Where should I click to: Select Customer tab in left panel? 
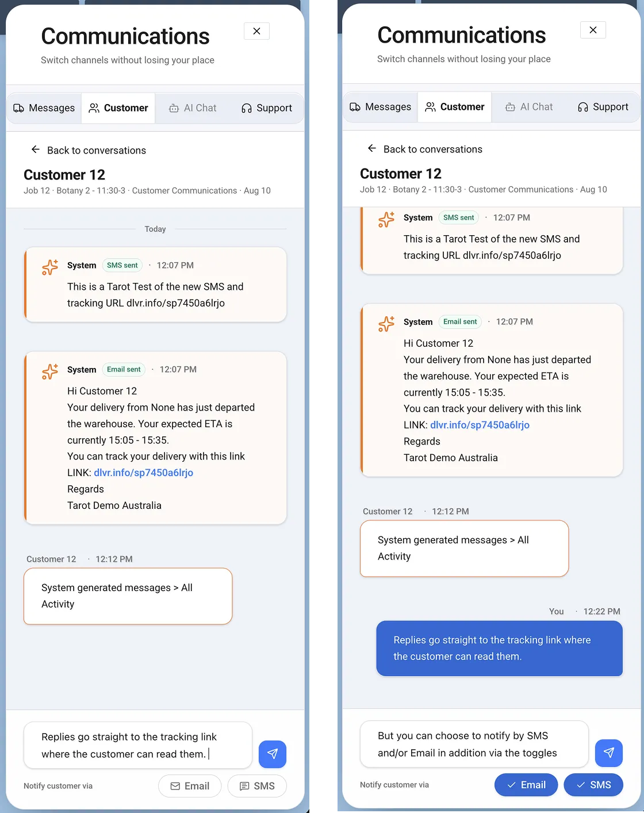[118, 108]
